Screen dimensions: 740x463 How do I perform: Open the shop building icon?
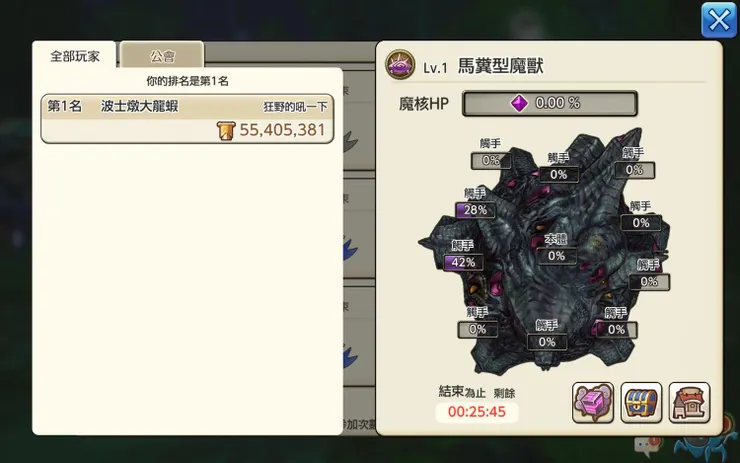click(x=689, y=403)
